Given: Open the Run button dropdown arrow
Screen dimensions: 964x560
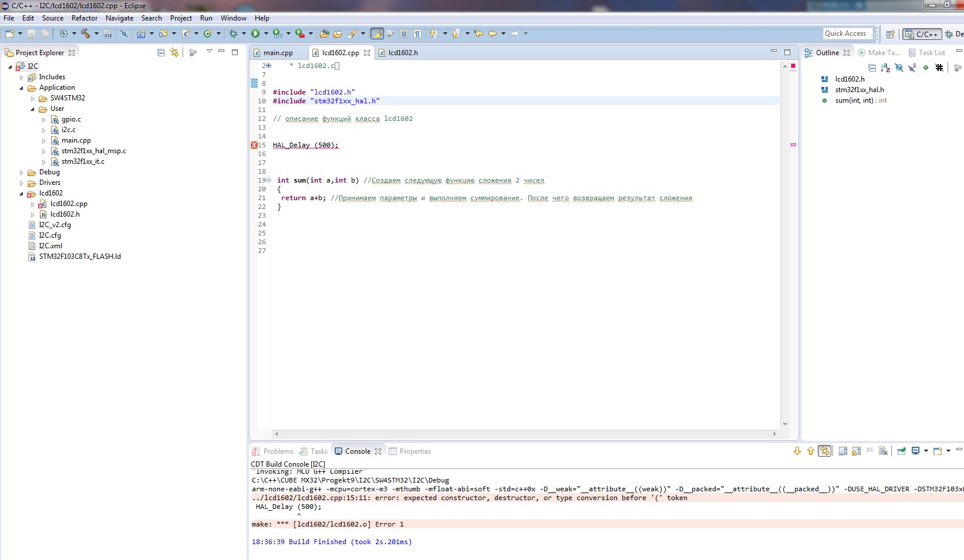Looking at the screenshot, I should 266,33.
